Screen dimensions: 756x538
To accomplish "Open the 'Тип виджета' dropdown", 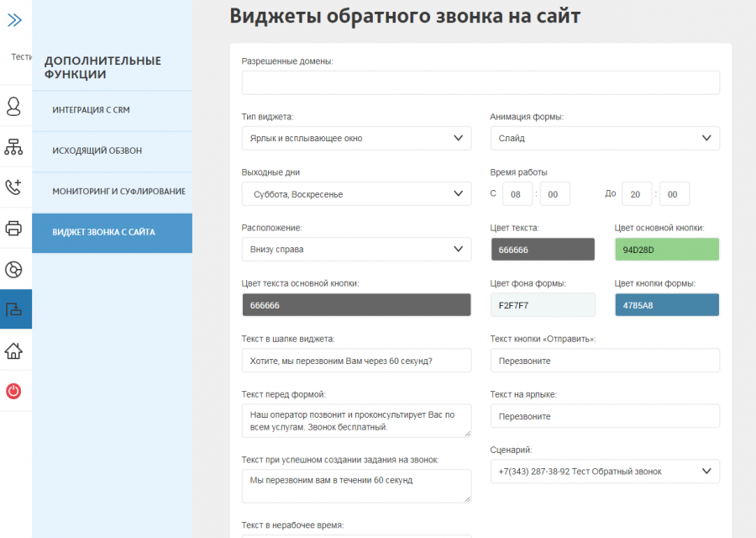I will click(356, 138).
